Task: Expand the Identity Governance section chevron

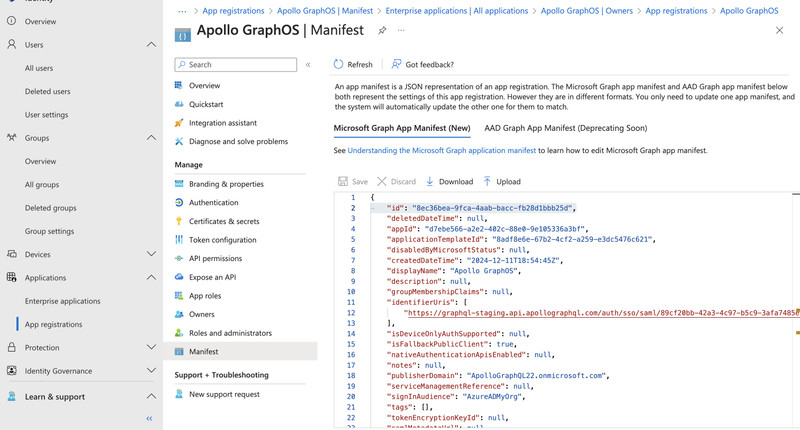Action: coord(151,371)
